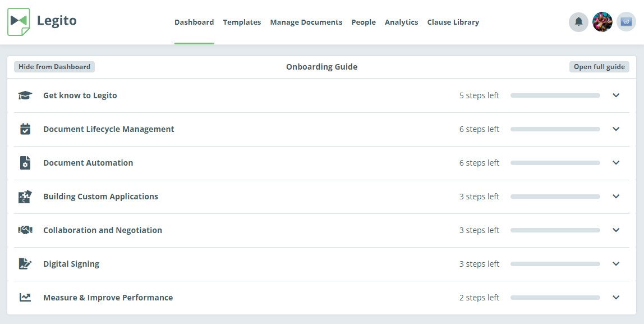Click the flag language icon
The width and height of the screenshot is (644, 324).
626,22
